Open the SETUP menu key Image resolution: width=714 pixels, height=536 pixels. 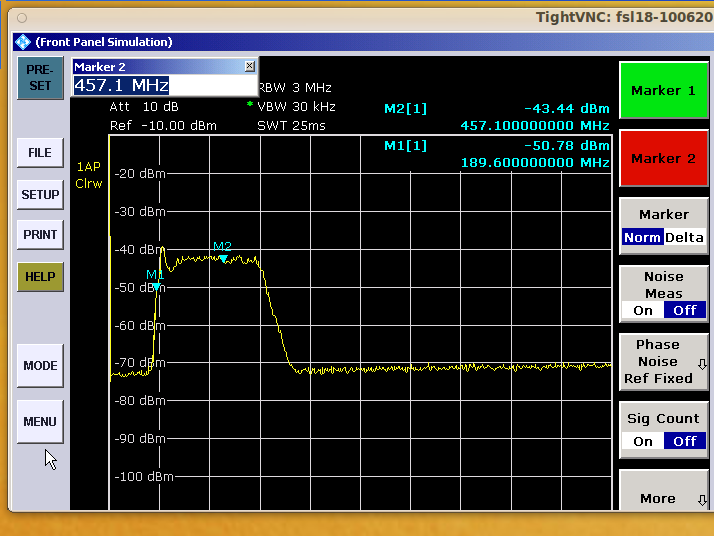pyautogui.click(x=40, y=195)
